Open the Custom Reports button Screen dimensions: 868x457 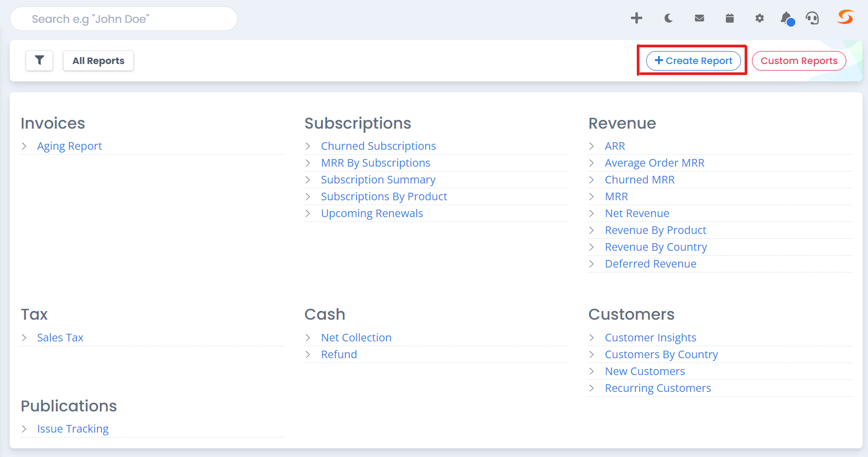799,61
